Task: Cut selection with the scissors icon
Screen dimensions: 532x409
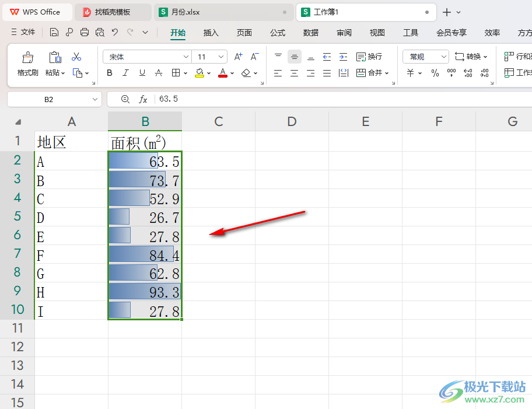Action: pos(76,57)
